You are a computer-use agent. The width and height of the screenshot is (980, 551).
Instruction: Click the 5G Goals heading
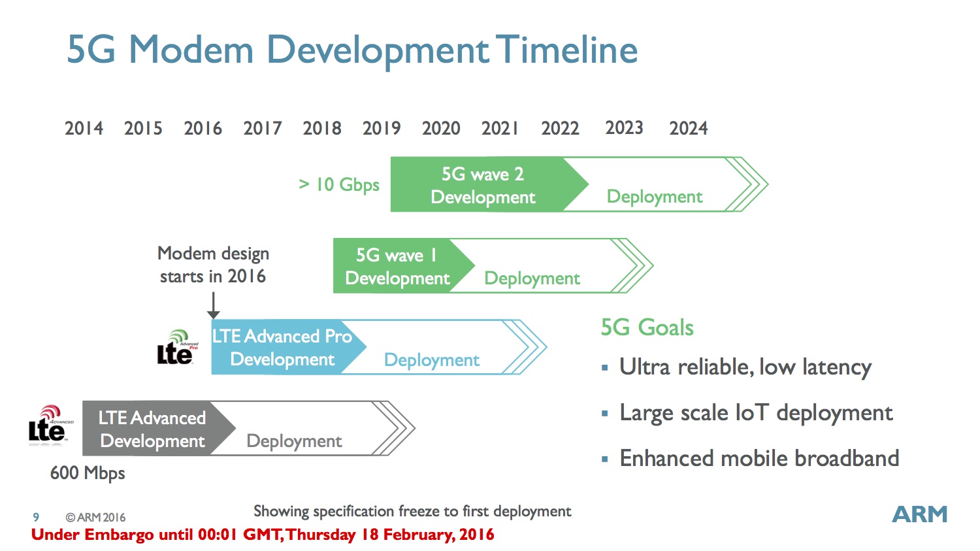tap(647, 327)
